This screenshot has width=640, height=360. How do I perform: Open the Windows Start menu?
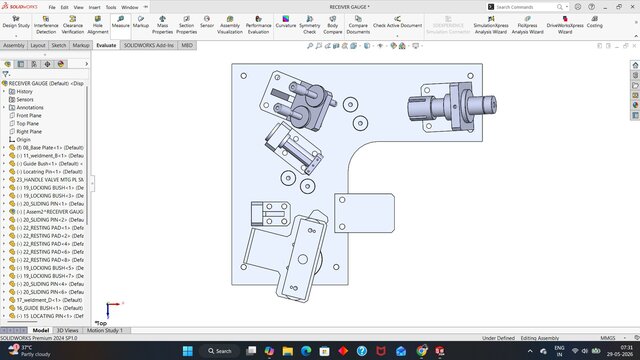click(x=188, y=351)
